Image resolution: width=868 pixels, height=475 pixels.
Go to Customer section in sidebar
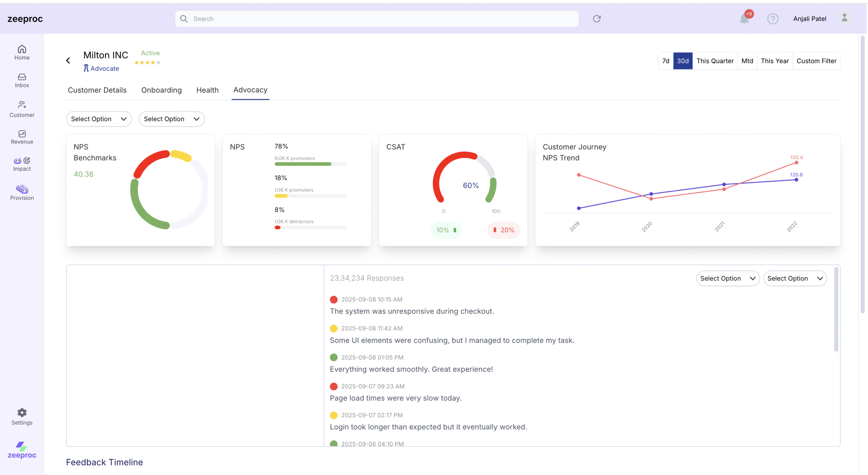click(x=22, y=109)
